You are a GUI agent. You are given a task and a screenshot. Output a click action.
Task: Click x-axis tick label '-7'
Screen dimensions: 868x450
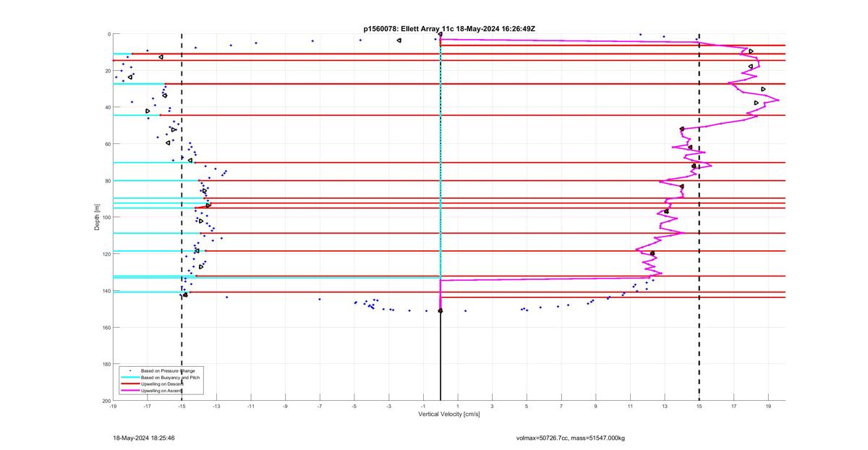320,407
